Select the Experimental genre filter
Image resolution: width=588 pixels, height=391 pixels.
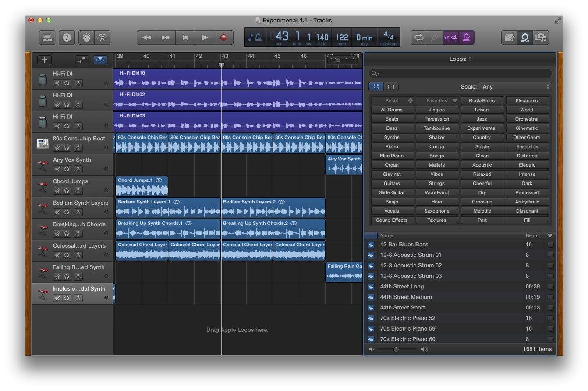click(482, 128)
